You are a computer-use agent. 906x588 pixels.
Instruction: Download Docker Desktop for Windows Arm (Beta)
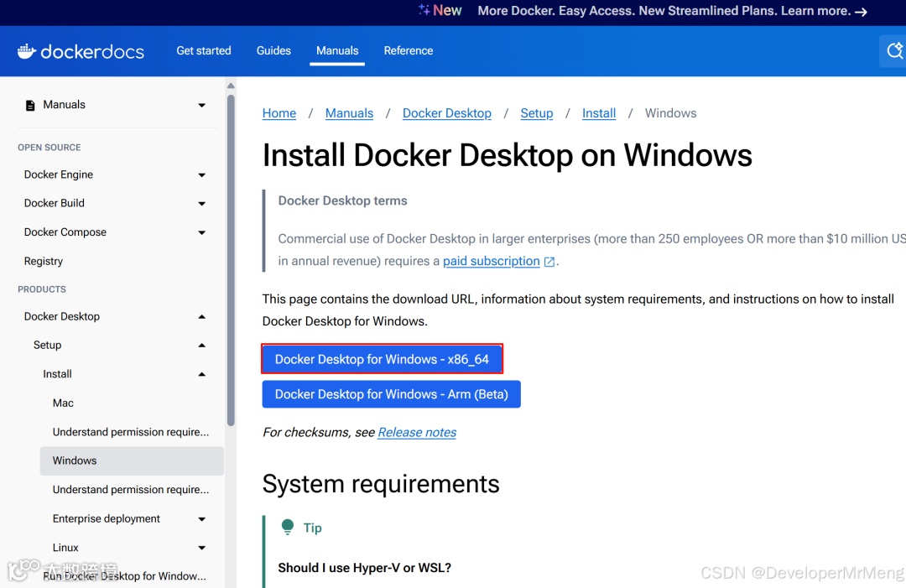pos(391,394)
